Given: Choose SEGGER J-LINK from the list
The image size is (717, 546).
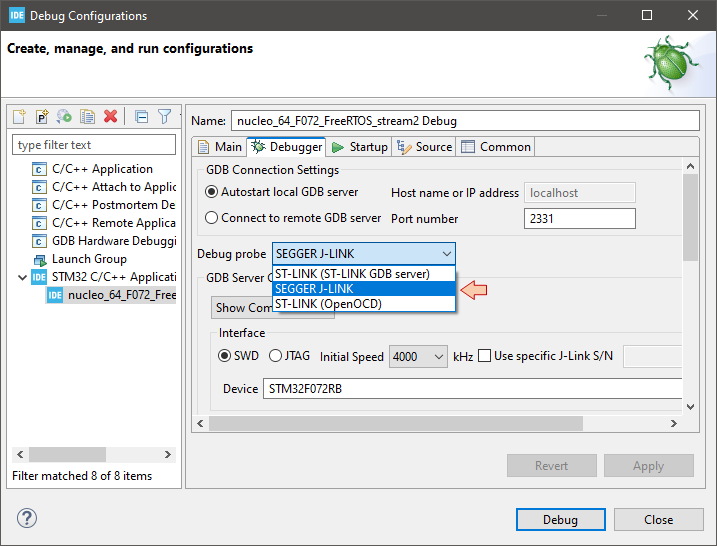Looking at the screenshot, I should tap(364, 289).
